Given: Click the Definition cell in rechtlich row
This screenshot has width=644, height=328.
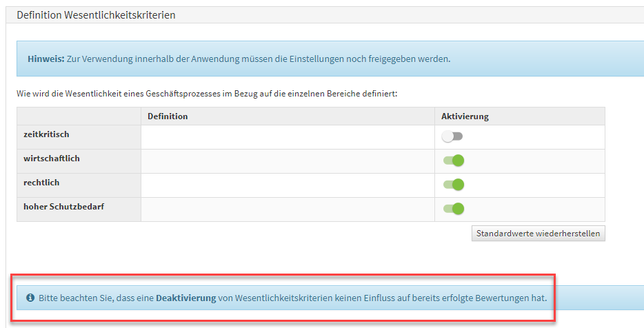Looking at the screenshot, I should 288,185.
